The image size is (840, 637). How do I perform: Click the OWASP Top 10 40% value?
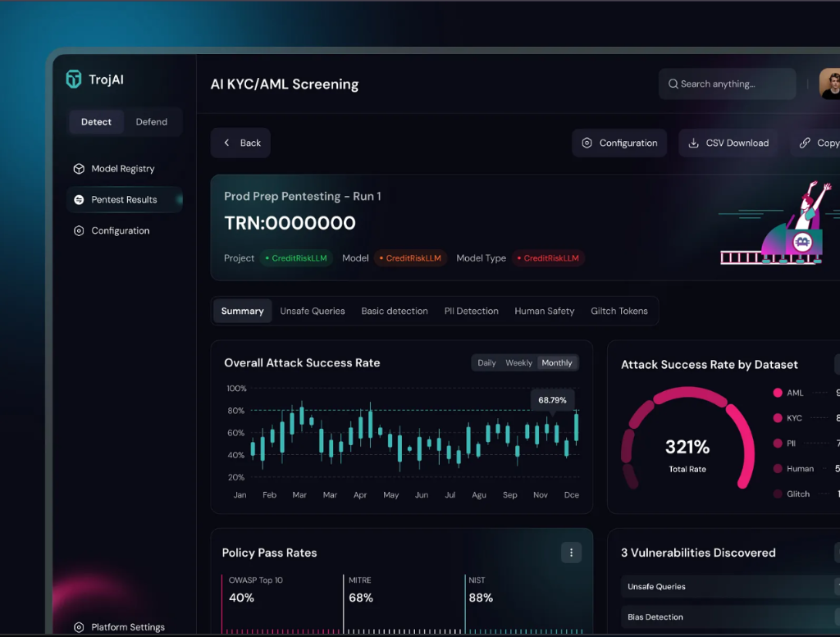(242, 598)
